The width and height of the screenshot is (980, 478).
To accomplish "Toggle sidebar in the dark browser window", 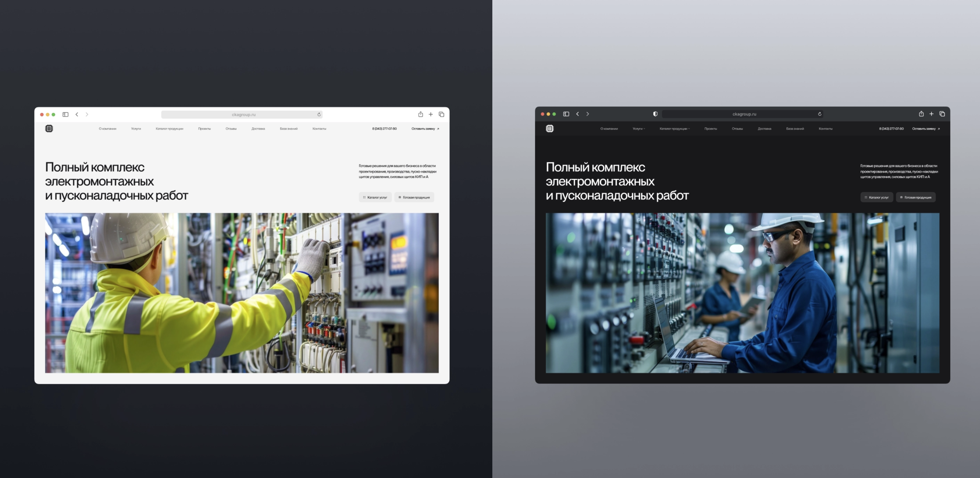I will point(566,114).
